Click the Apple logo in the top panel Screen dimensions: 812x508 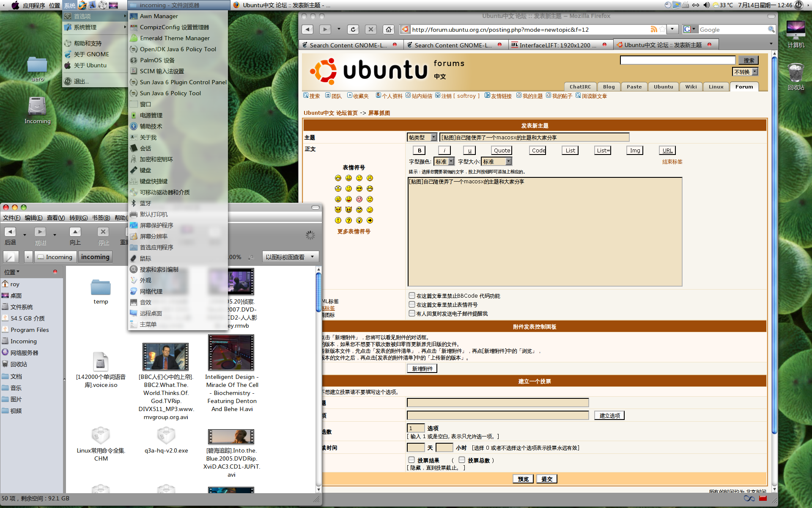pos(15,5)
